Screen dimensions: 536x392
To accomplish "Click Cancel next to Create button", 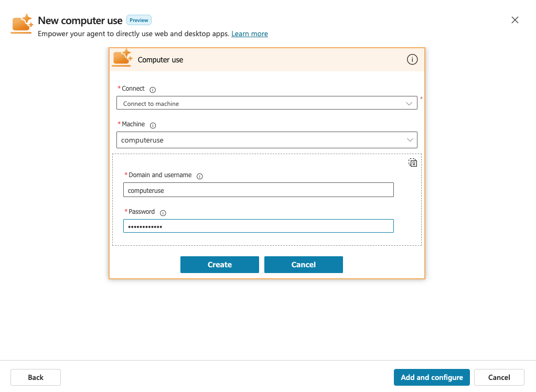I will pos(303,265).
